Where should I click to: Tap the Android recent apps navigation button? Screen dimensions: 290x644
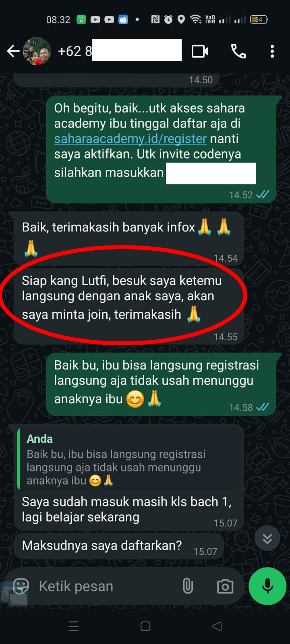click(x=74, y=626)
